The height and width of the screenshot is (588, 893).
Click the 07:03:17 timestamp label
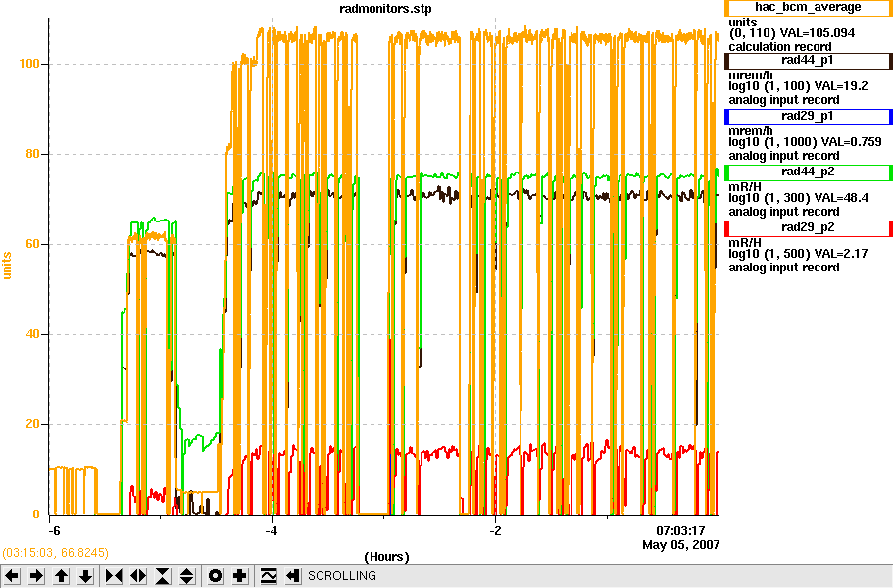click(680, 531)
